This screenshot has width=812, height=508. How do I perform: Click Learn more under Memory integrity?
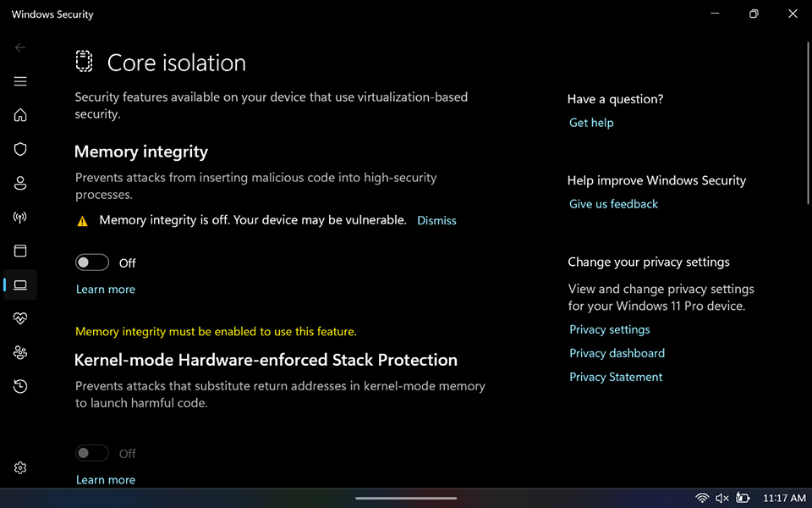pyautogui.click(x=106, y=289)
